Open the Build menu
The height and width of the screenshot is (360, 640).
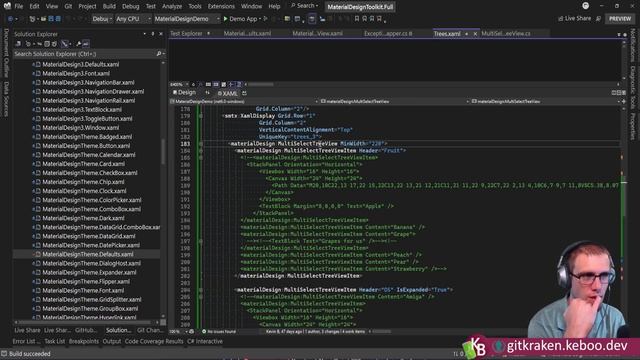click(109, 7)
